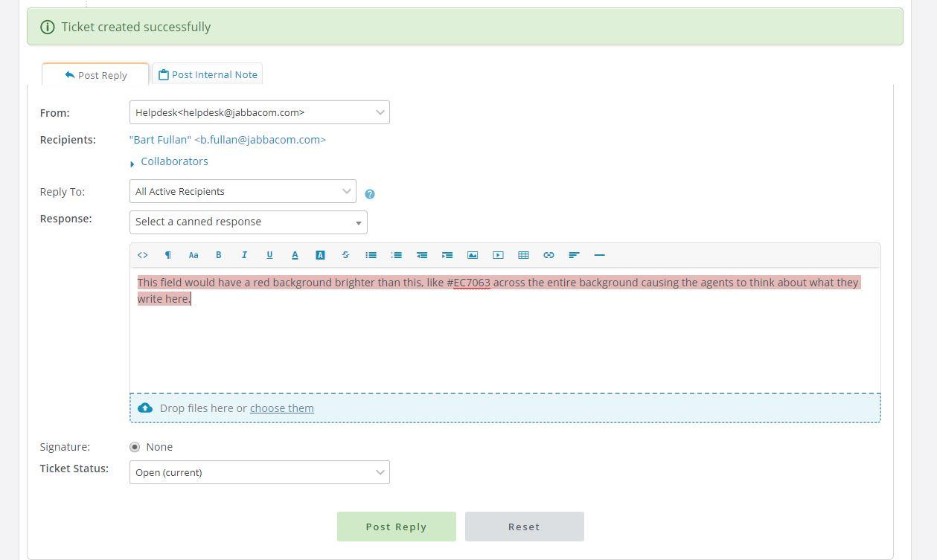This screenshot has width=937, height=560.
Task: Select the Post Reply tab
Action: coord(95,74)
